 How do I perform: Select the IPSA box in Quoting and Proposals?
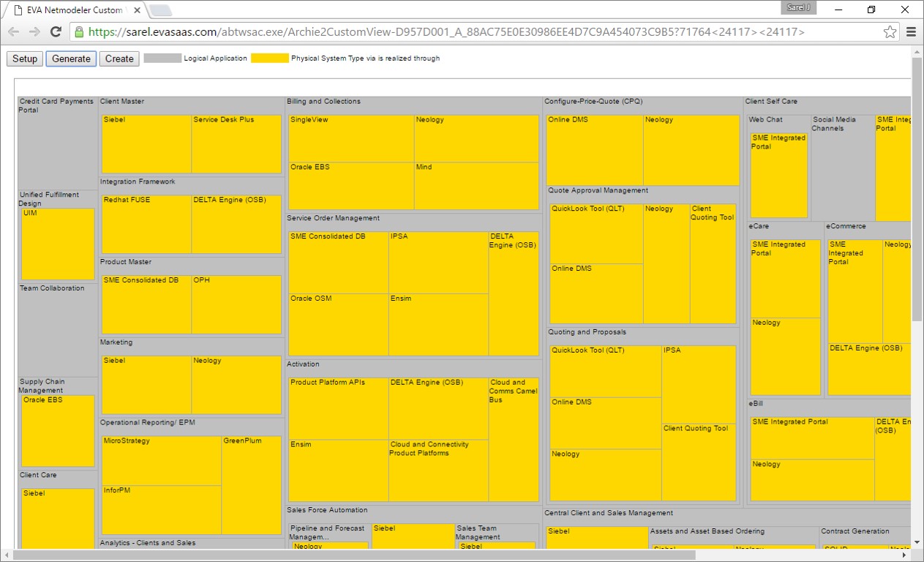point(699,384)
